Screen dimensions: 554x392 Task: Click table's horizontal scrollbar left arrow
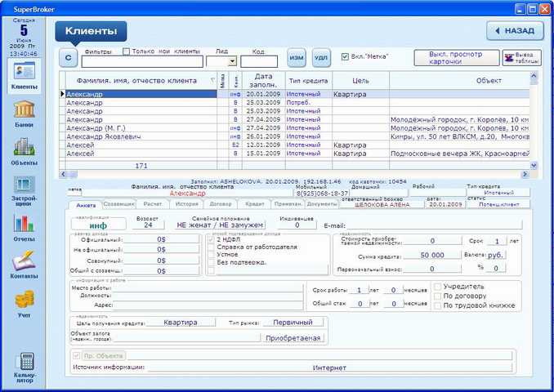[63, 174]
